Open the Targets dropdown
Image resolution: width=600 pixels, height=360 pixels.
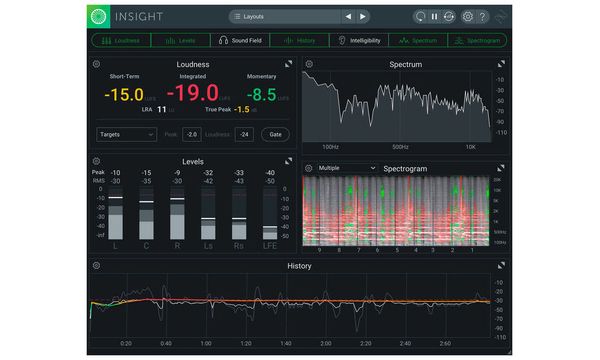pyautogui.click(x=126, y=134)
